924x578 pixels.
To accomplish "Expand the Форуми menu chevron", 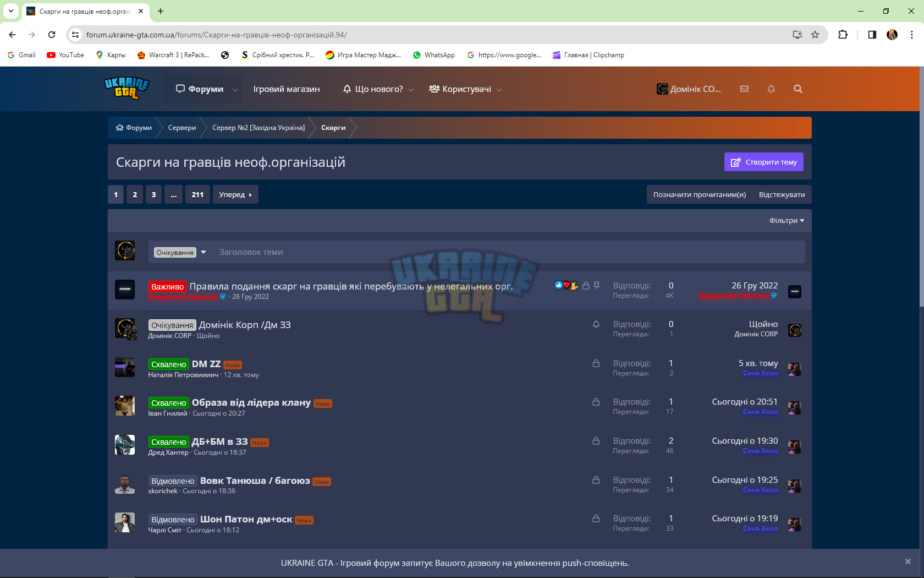I will tap(235, 90).
